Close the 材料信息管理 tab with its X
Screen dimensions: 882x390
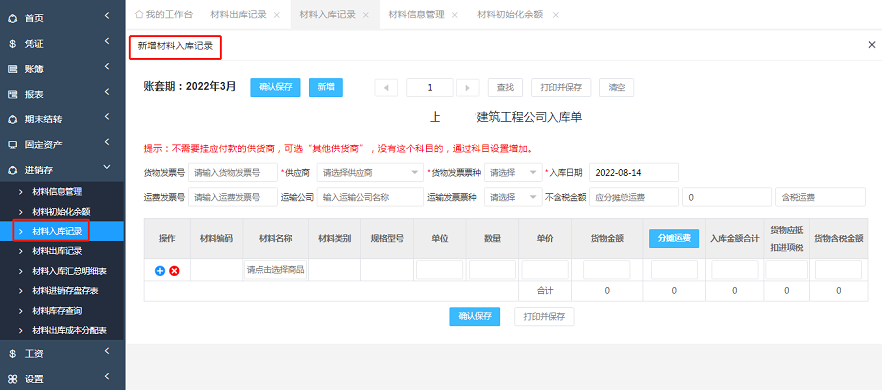click(x=454, y=15)
